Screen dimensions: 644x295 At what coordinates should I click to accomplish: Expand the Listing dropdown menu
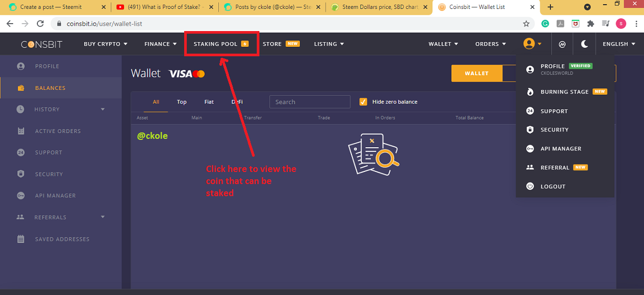(329, 44)
